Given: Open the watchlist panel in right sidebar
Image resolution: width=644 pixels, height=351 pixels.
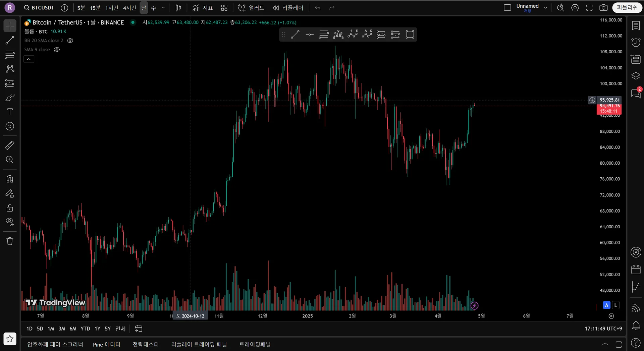Looking at the screenshot, I should click(636, 25).
